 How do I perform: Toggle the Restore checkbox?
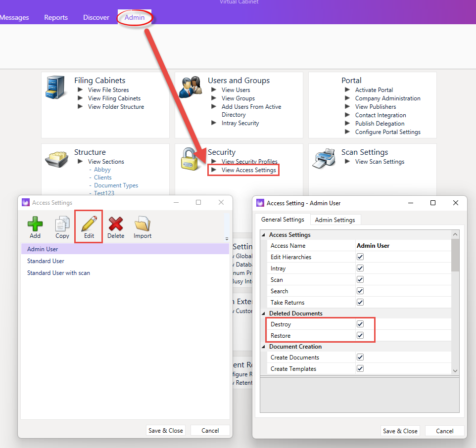[360, 335]
